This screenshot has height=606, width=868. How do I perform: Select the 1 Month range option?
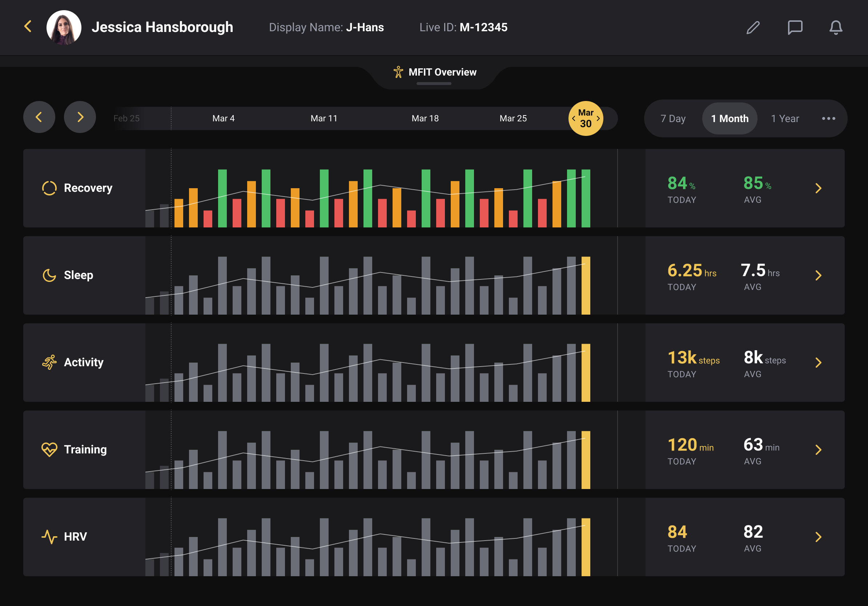coord(729,119)
